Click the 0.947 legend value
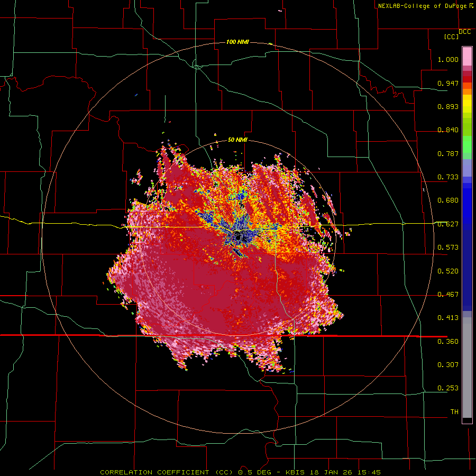 448,83
